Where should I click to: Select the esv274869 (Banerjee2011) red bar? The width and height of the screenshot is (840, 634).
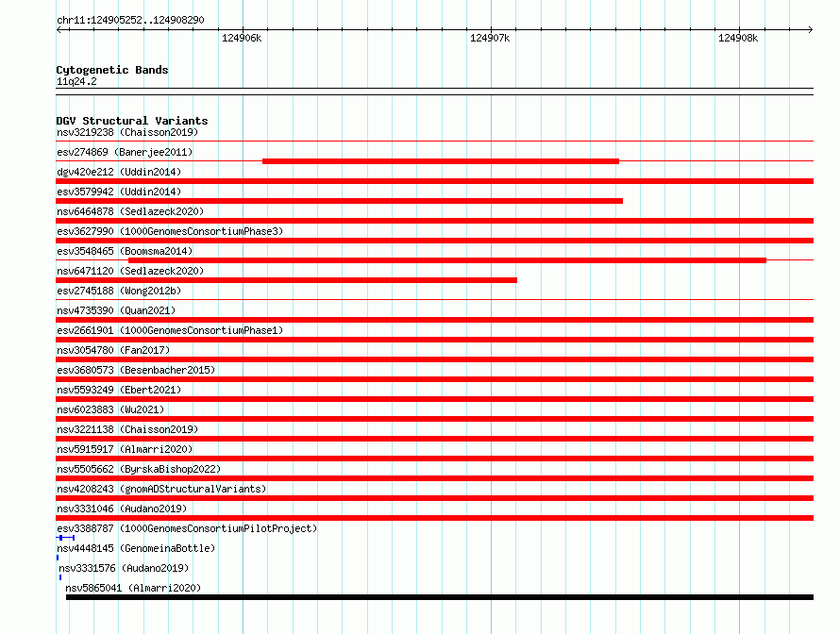pos(441,161)
